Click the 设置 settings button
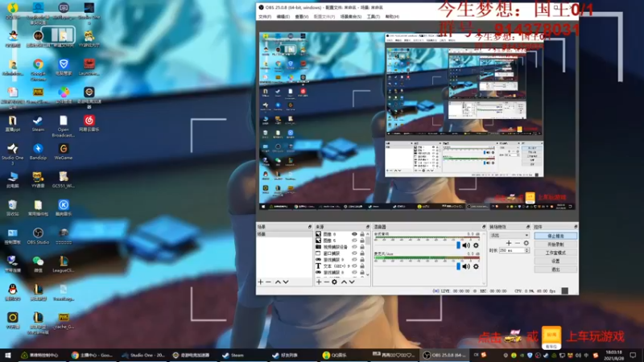Viewport: 644px width, 362px height. click(555, 261)
